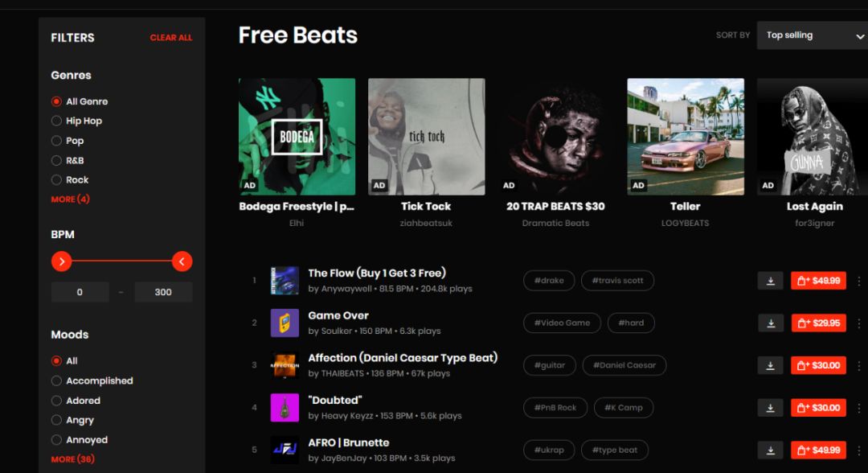Click download icon for Game Over
868x473 pixels.
771,323
